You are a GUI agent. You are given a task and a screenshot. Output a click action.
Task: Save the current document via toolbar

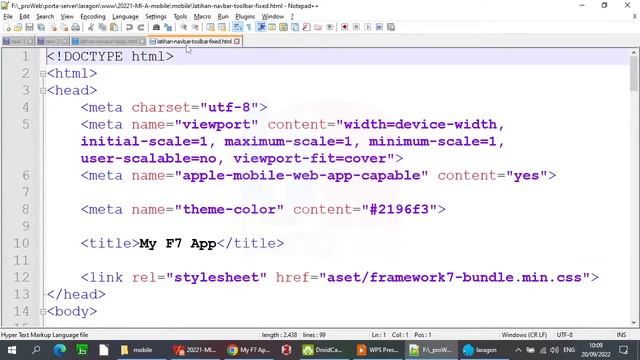coord(29,27)
